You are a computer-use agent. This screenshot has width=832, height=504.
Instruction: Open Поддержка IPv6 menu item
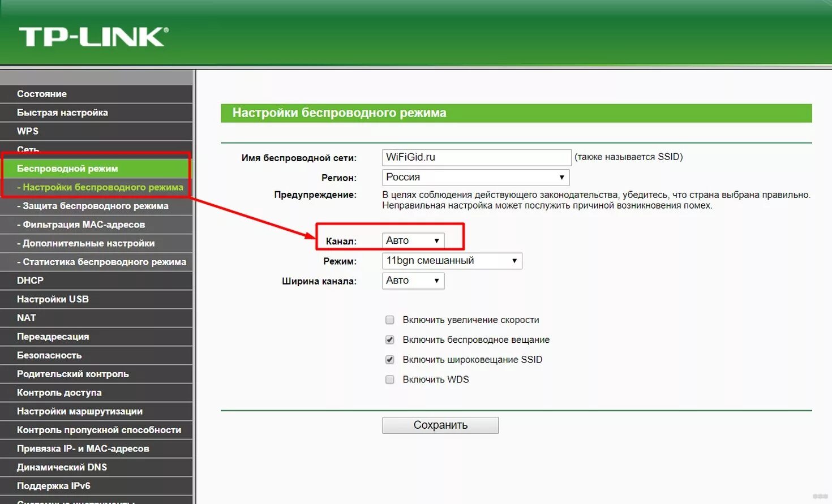pos(96,486)
